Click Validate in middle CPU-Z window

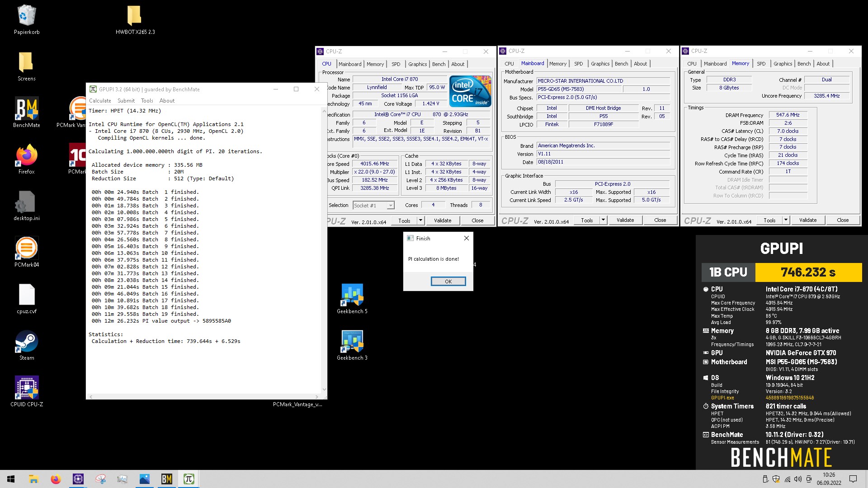click(x=625, y=220)
